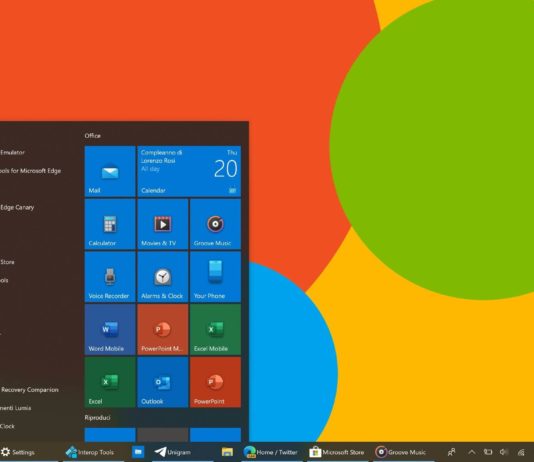Open the Calendar tile showing Thu 20
The height and width of the screenshot is (462, 534).
click(189, 171)
